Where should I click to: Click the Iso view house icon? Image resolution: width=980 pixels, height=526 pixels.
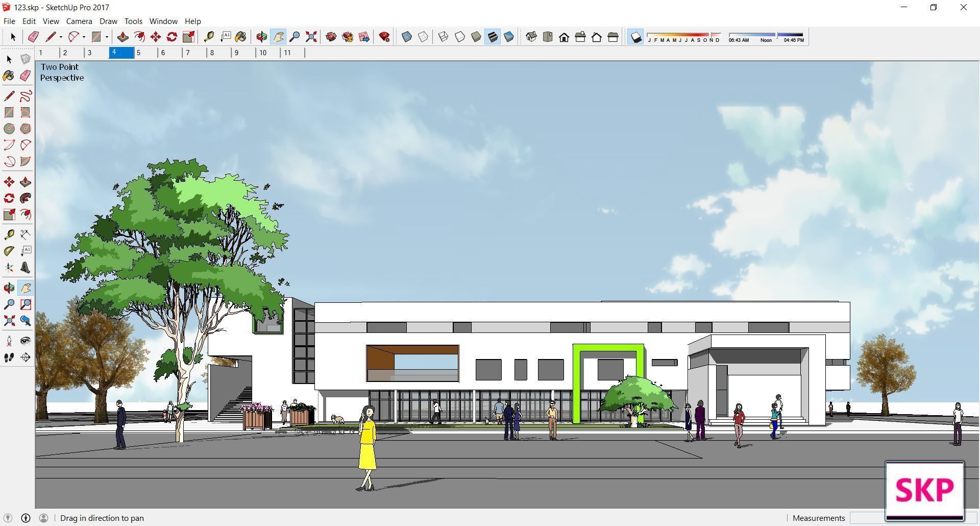click(531, 37)
